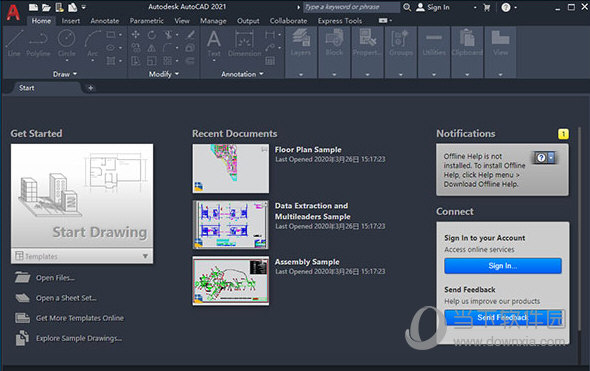590x371 pixels.
Task: Click Get More Templates Online link
Action: click(80, 318)
